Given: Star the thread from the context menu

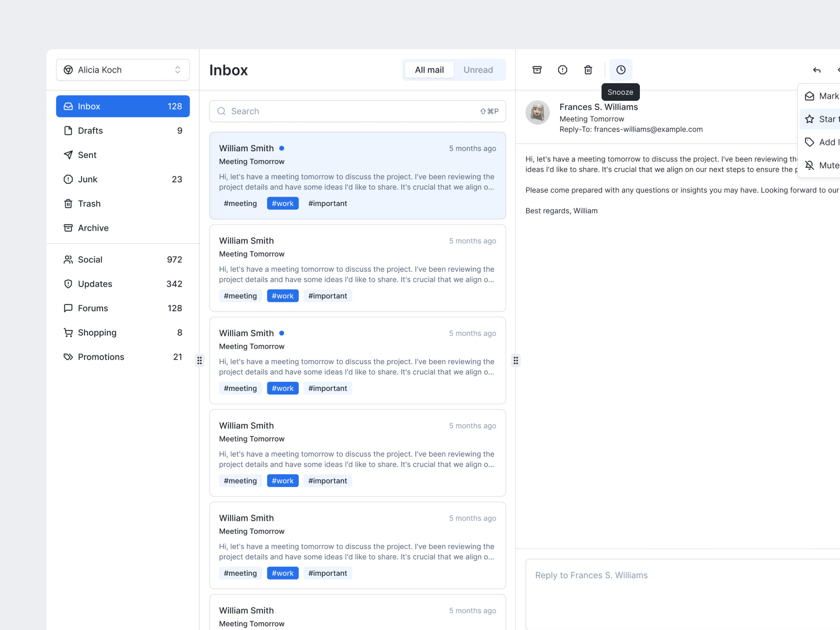Looking at the screenshot, I should coord(826,119).
